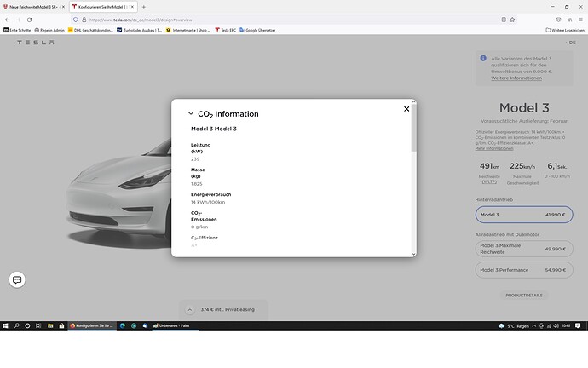Click the tesla.com address bar
Screen dimensions: 588x368
[x=292, y=20]
